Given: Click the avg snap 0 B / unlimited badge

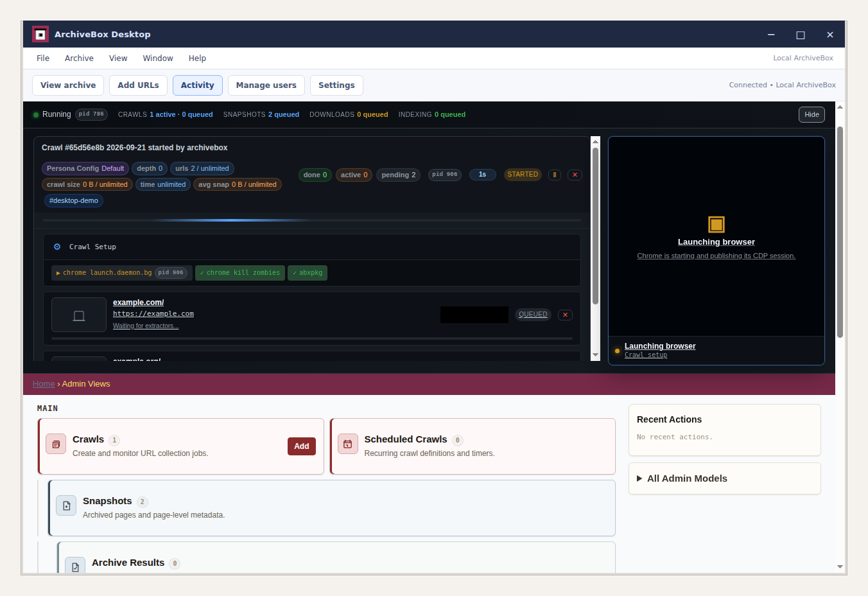Looking at the screenshot, I should pos(238,184).
